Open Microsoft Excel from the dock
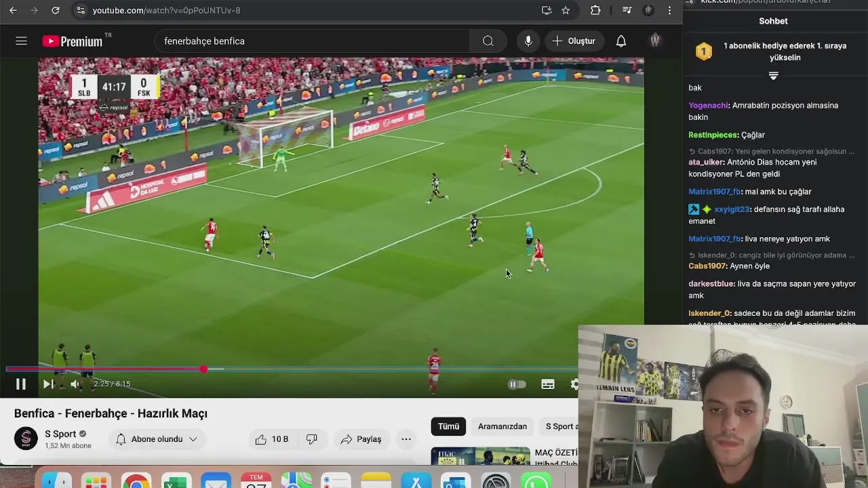 click(x=176, y=481)
